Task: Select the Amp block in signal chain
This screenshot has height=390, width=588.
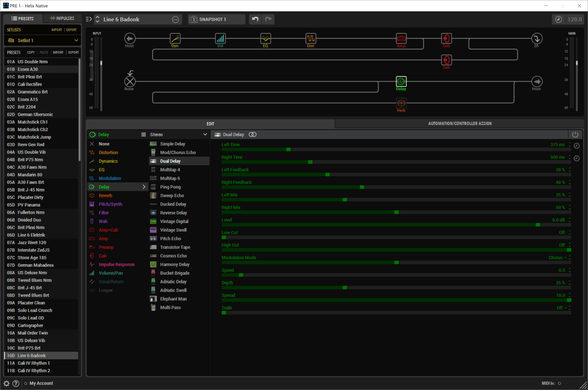Action: click(401, 39)
